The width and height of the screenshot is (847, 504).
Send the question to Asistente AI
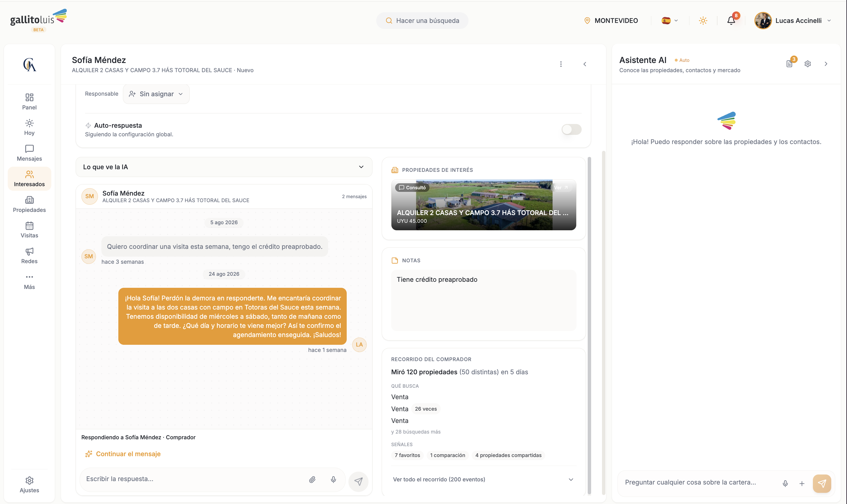pyautogui.click(x=822, y=483)
